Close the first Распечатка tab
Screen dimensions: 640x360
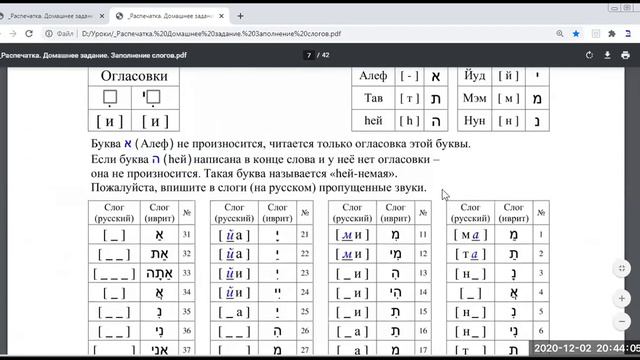[x=102, y=16]
